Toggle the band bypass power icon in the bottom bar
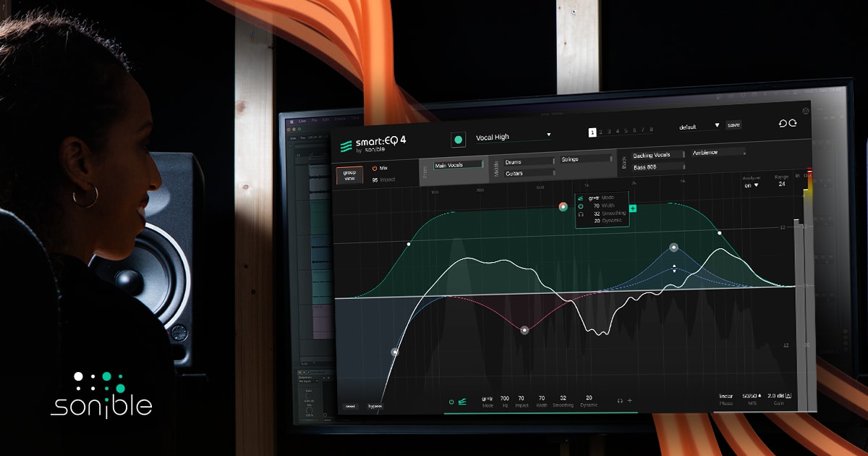The height and width of the screenshot is (456, 868). pos(451,402)
